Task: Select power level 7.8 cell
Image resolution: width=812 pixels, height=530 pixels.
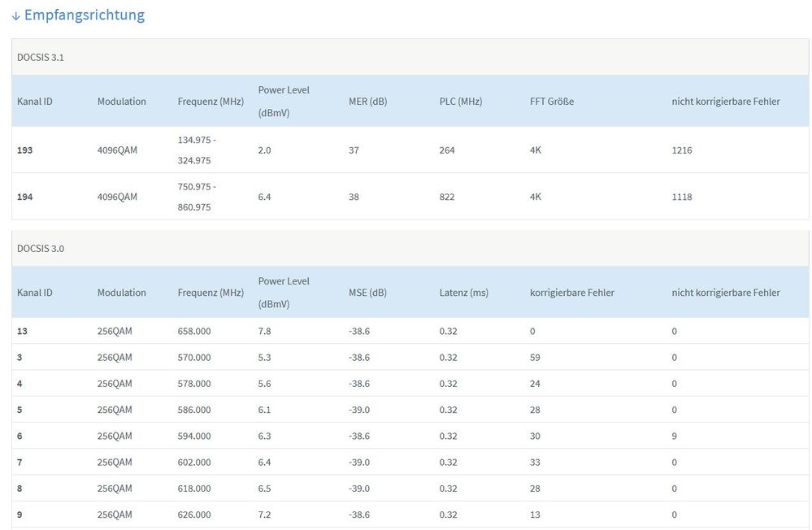Action: (x=264, y=331)
